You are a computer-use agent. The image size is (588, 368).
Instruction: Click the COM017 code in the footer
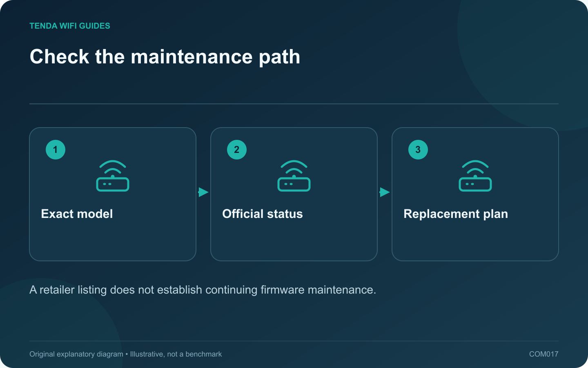coord(543,354)
